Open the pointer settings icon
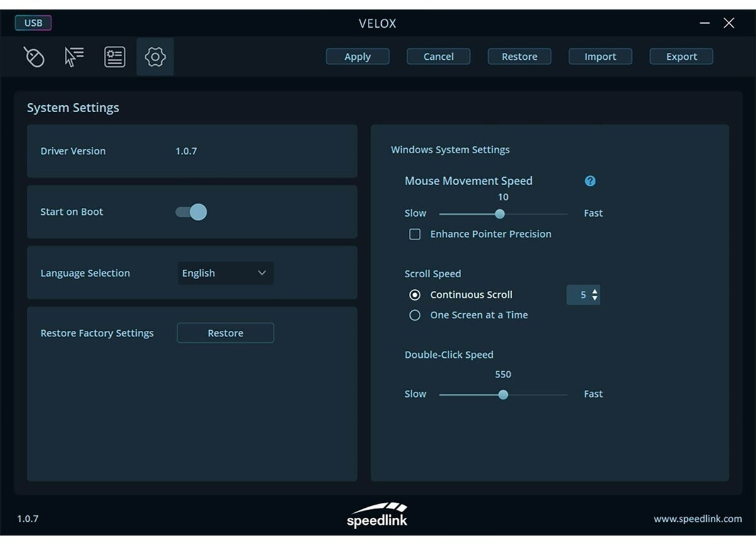Viewport: 756px width, 545px height. tap(74, 57)
